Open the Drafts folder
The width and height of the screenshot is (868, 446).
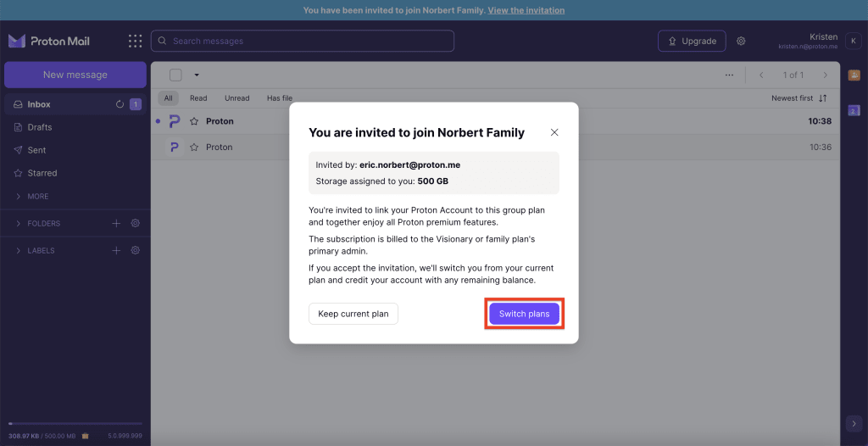(75, 127)
